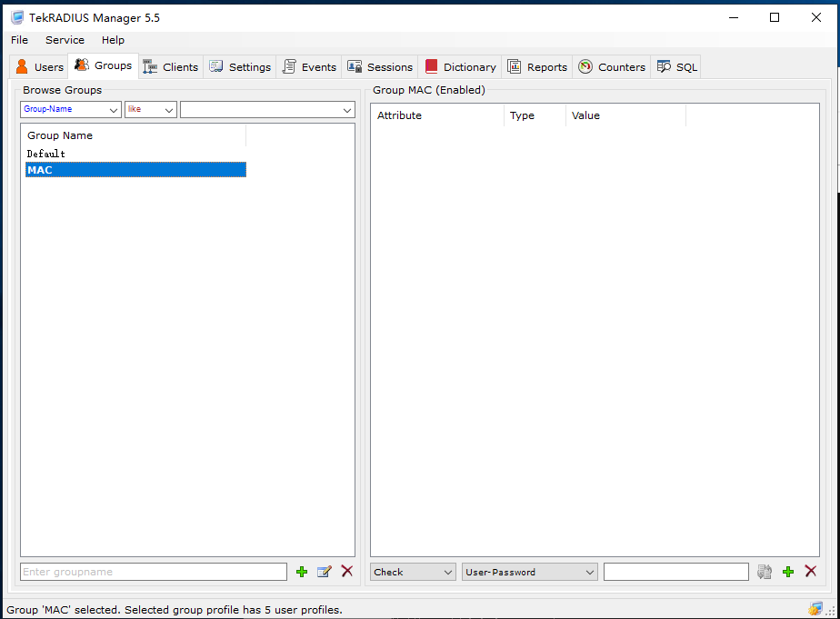Select the MAC group row
Image resolution: width=840 pixels, height=619 pixels.
click(136, 170)
